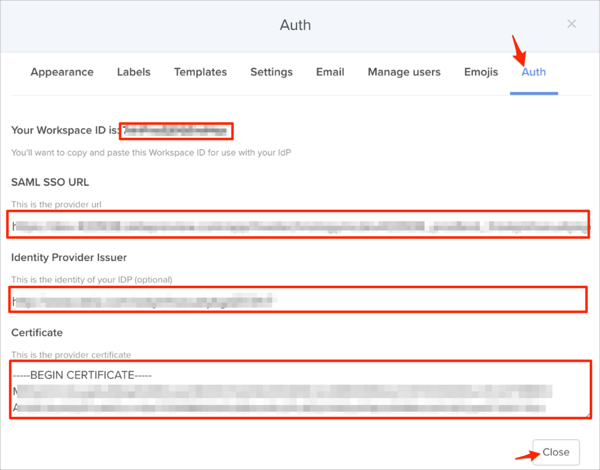600x470 pixels.
Task: Go to the Templates tab
Action: point(200,72)
